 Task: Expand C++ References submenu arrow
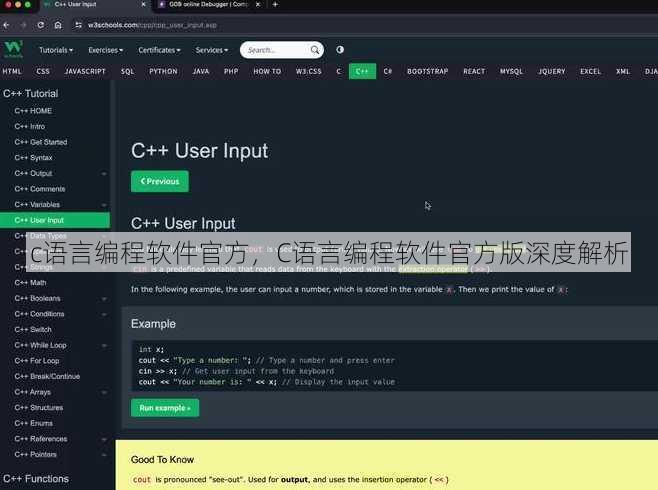pos(104,439)
